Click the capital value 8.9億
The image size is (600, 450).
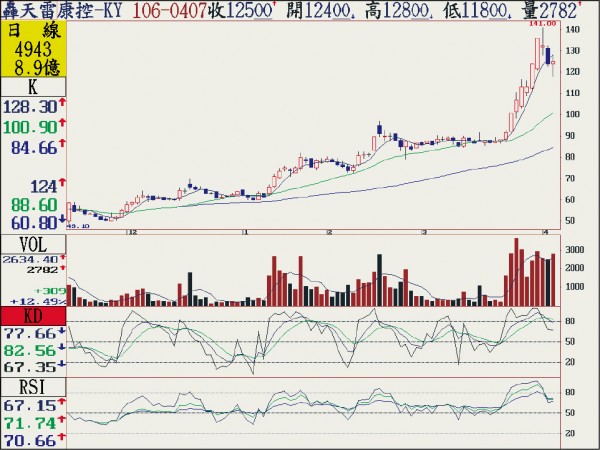coord(37,67)
